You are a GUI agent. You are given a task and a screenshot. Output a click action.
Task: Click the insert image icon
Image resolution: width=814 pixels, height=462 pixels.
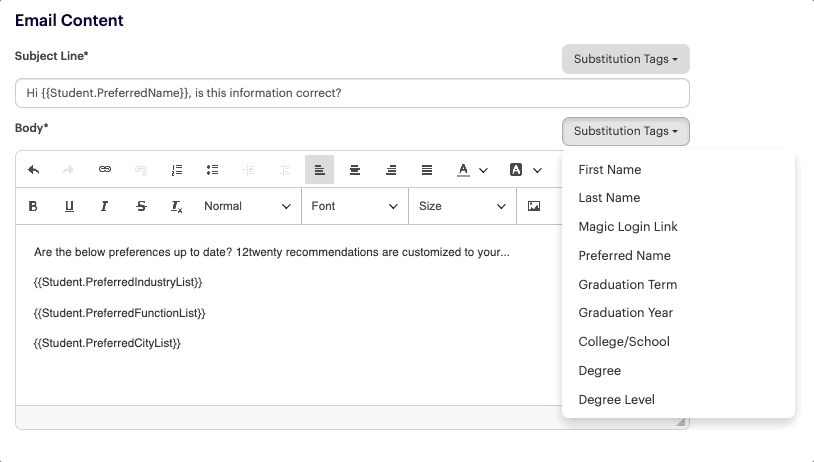[x=534, y=206]
